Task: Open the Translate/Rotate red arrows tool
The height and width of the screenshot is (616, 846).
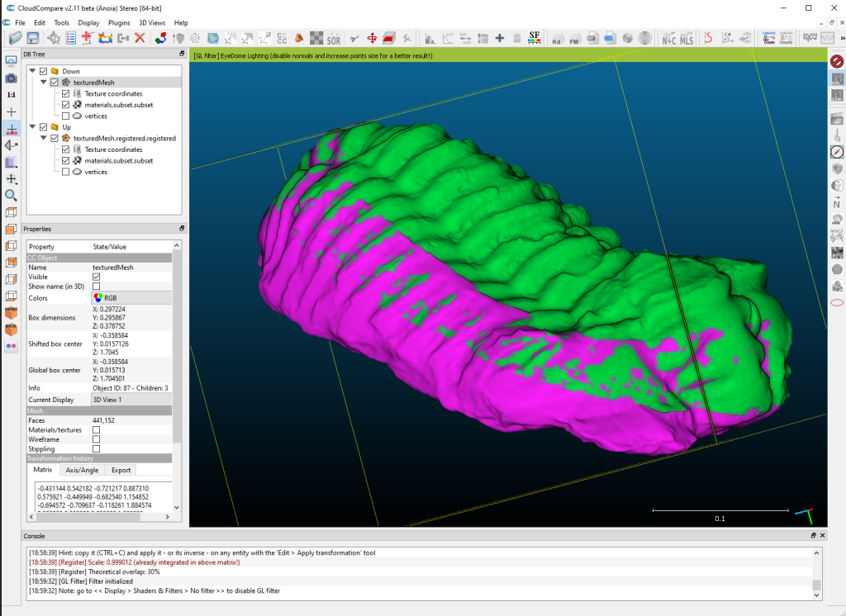Action: pos(372,38)
